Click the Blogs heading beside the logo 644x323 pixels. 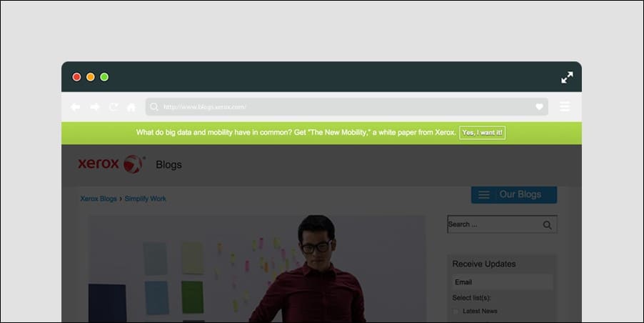(x=168, y=165)
